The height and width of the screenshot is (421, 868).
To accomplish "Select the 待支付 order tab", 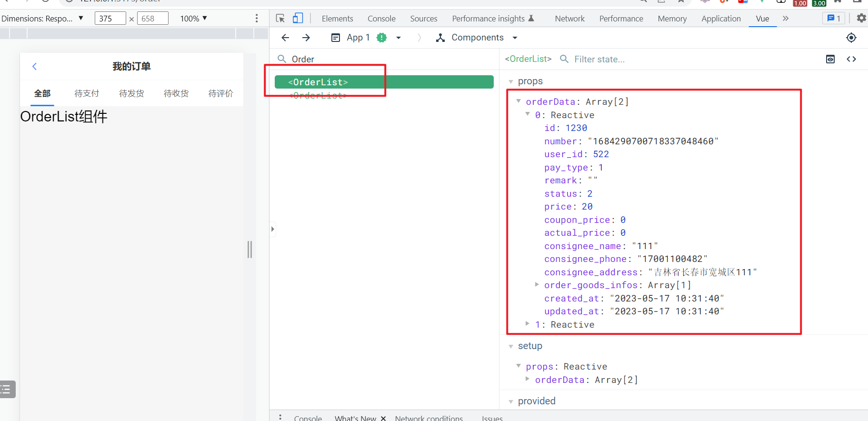I will click(x=87, y=93).
